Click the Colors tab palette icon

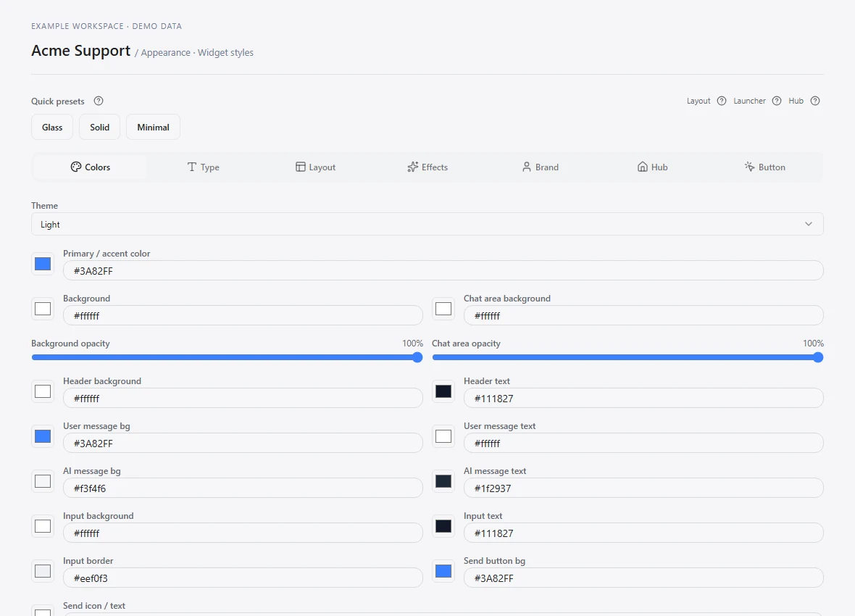click(76, 167)
